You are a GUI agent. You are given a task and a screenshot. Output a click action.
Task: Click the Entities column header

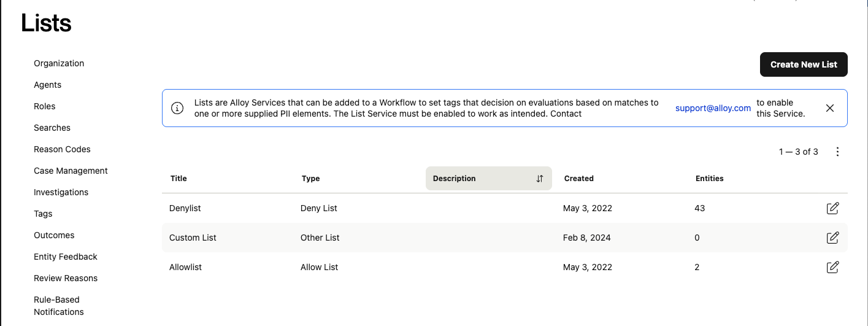coord(709,179)
